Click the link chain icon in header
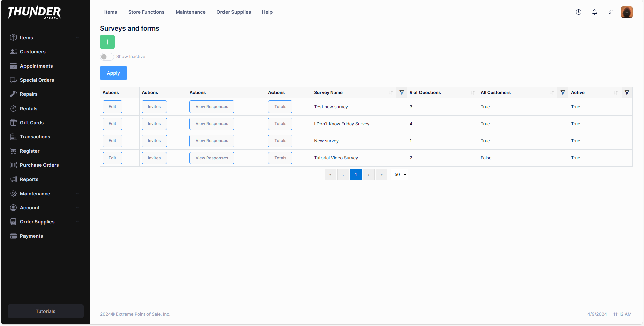The width and height of the screenshot is (644, 326). [x=610, y=12]
